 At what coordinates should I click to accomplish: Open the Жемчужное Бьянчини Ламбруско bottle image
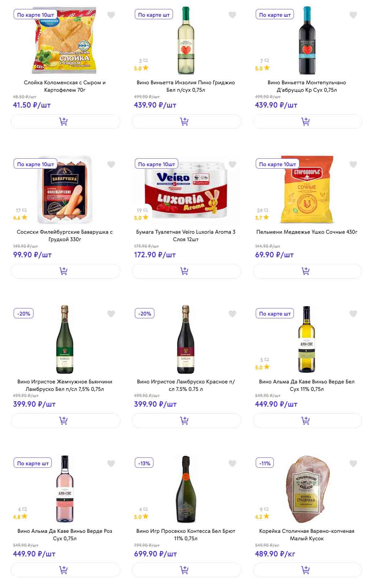tap(65, 339)
